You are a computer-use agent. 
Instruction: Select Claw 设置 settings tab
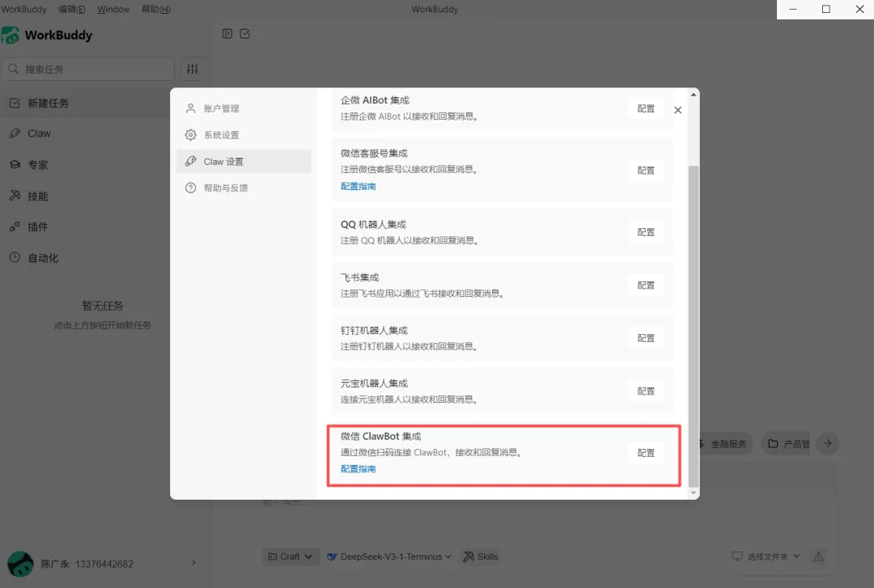click(x=244, y=162)
